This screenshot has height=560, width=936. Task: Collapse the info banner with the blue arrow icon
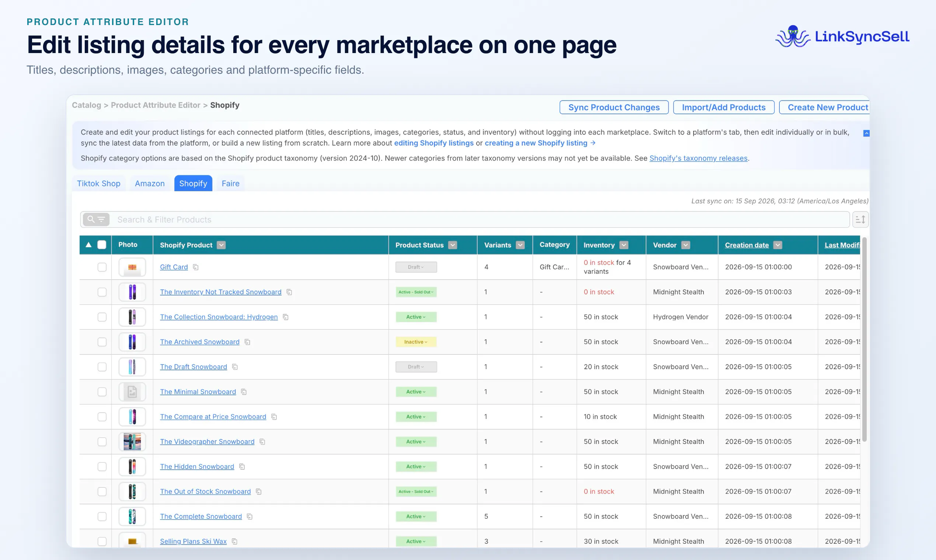(x=866, y=133)
